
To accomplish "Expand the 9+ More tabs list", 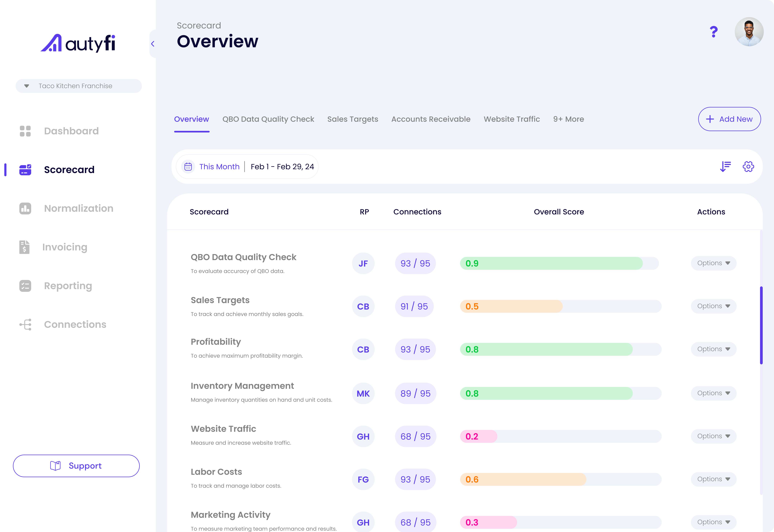I will pyautogui.click(x=568, y=119).
